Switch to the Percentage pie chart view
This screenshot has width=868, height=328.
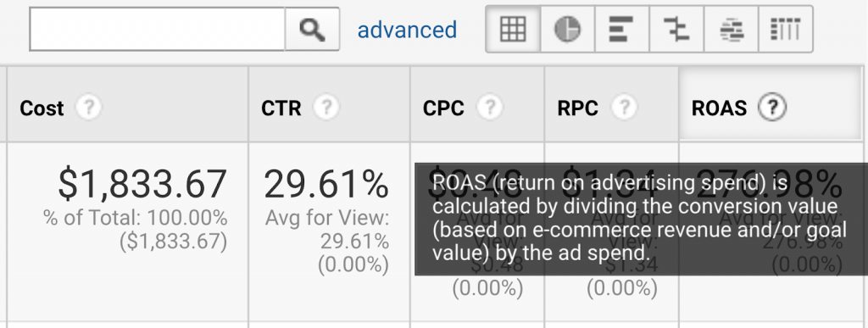point(567,30)
